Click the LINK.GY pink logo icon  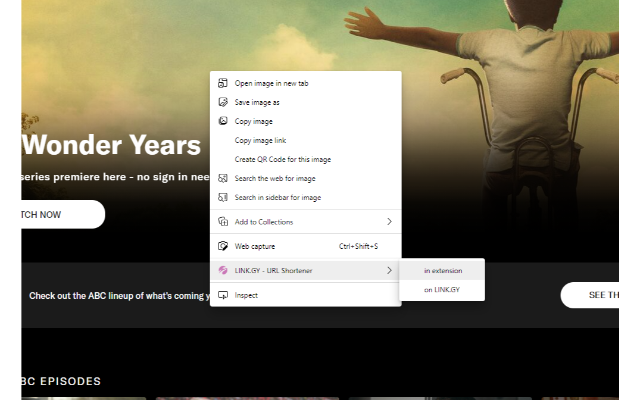click(x=223, y=270)
